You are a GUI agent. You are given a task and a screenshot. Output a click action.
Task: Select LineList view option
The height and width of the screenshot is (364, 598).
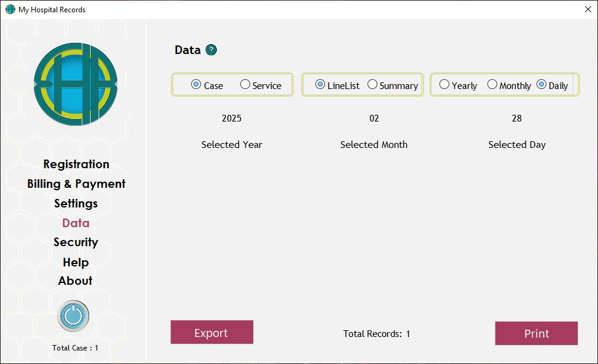click(320, 85)
